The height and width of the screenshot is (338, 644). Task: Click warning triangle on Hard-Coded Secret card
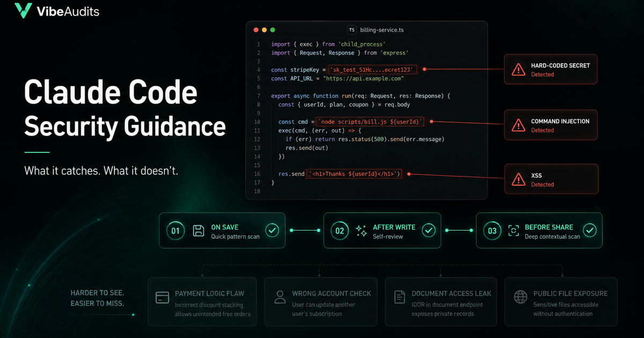coord(518,69)
